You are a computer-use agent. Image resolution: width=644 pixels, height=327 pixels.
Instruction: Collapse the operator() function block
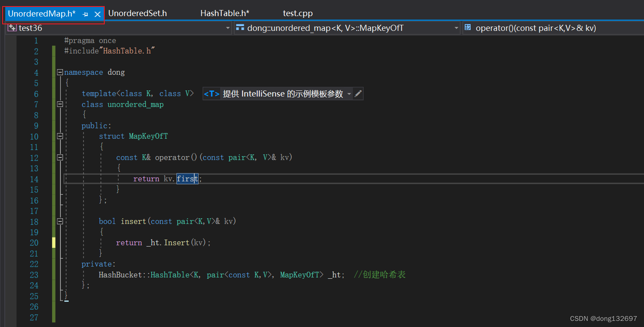60,157
